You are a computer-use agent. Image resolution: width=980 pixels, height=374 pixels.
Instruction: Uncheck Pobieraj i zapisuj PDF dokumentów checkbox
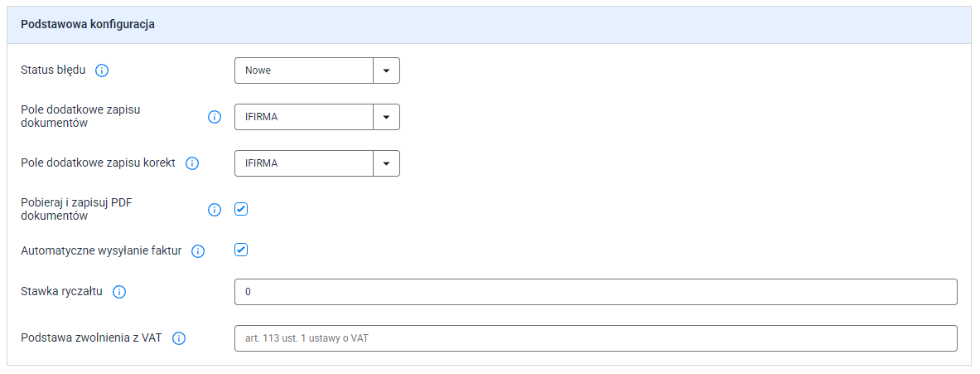241,209
